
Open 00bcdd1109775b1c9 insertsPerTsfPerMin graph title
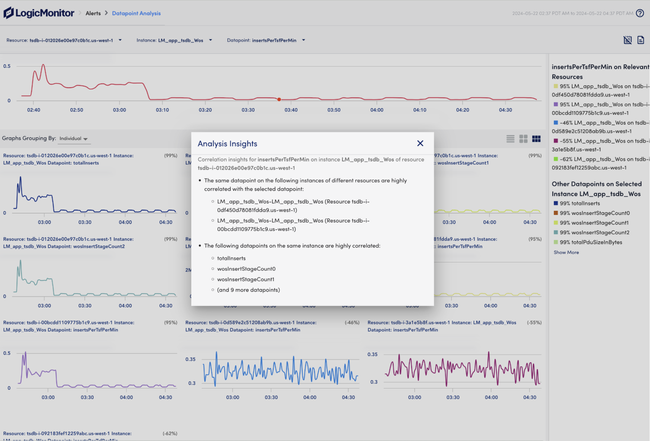(x=68, y=326)
